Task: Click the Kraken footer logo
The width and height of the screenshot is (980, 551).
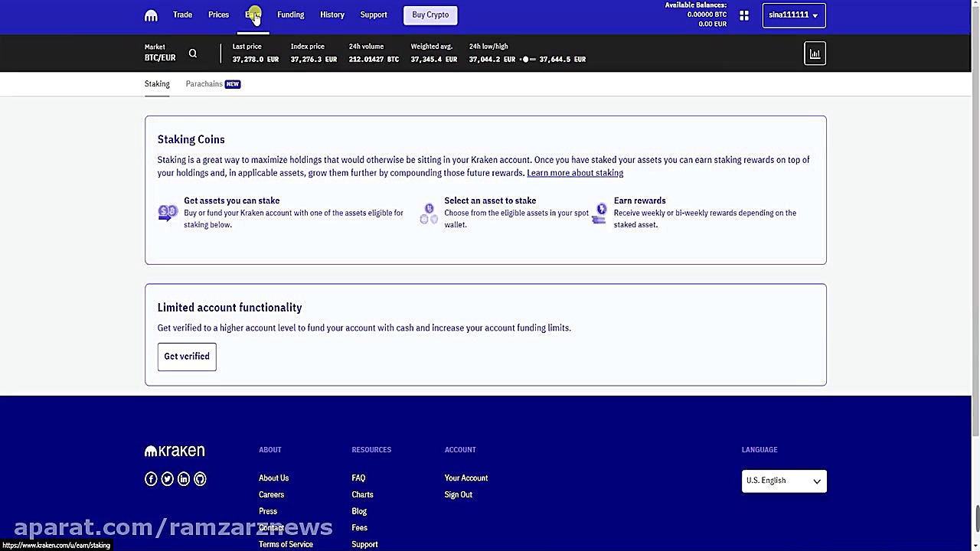Action: tap(175, 451)
